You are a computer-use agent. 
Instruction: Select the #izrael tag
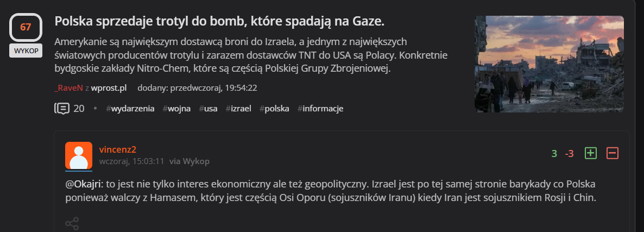click(238, 109)
